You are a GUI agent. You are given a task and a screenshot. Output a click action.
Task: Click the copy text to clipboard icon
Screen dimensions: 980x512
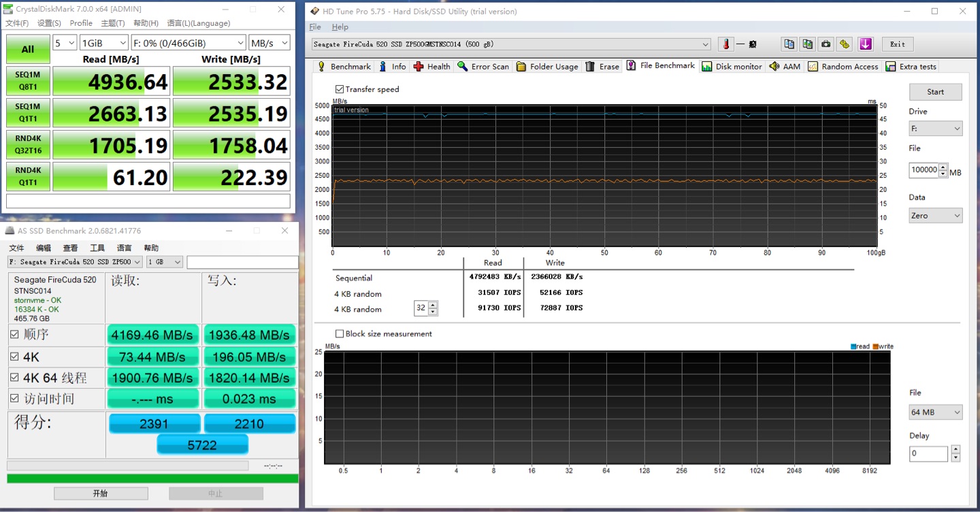pos(789,44)
